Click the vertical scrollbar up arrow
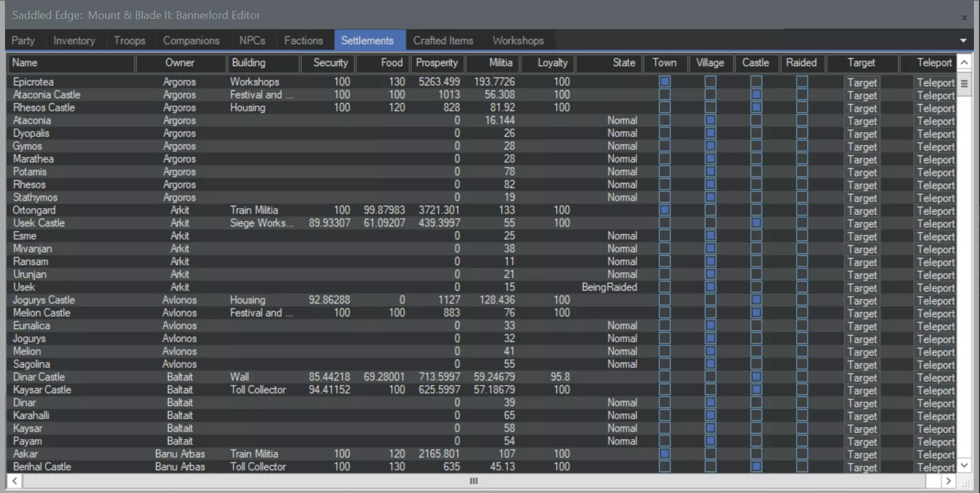 pos(964,62)
